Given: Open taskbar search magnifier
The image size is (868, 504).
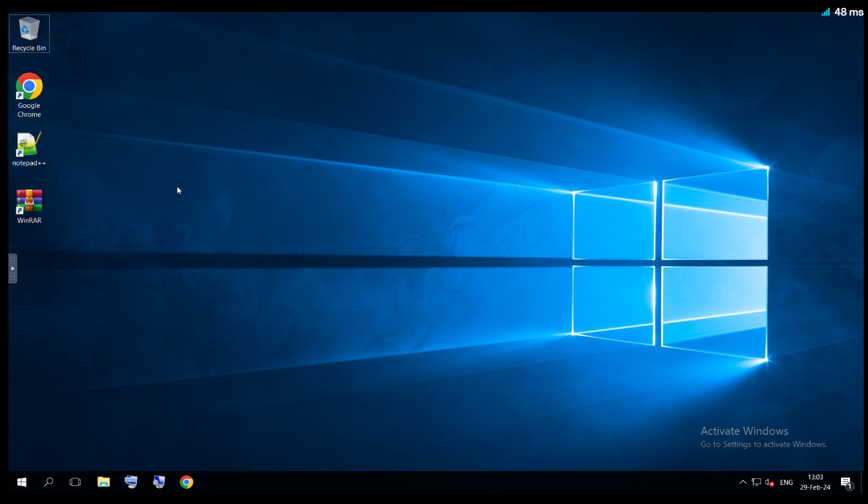Looking at the screenshot, I should [49, 482].
